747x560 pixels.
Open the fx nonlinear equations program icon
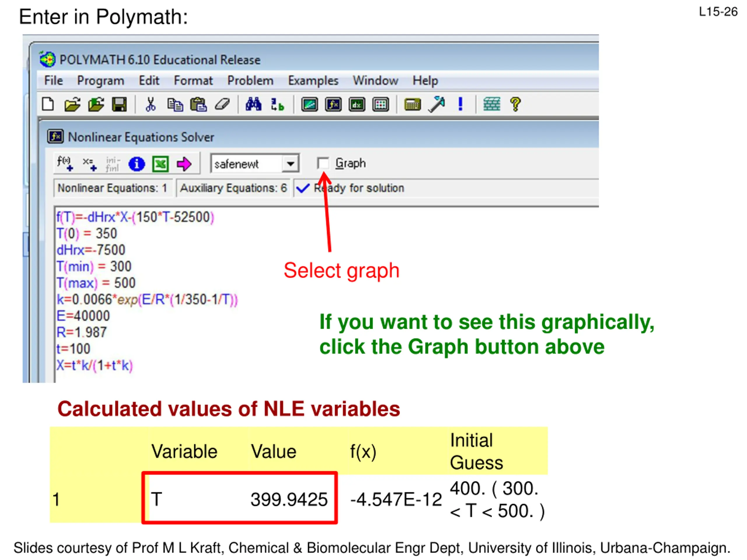pos(333,105)
